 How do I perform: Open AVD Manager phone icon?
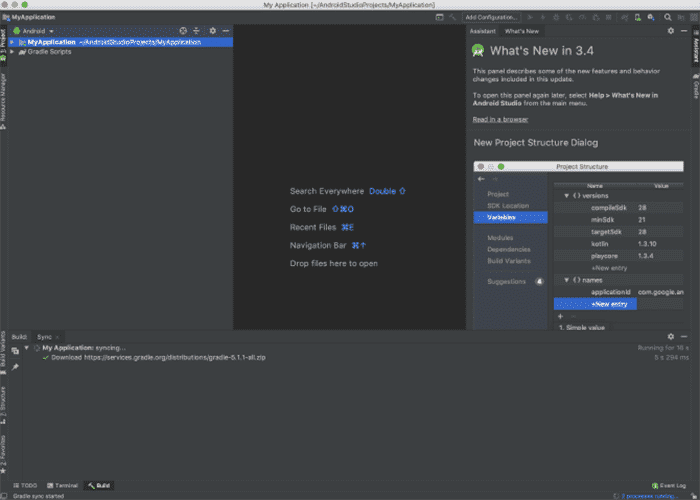(638, 17)
